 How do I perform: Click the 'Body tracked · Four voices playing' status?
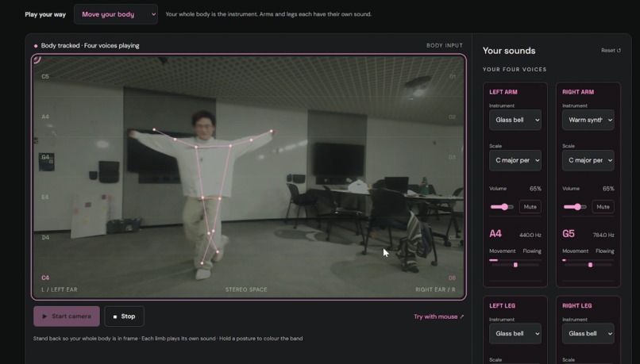pos(90,46)
